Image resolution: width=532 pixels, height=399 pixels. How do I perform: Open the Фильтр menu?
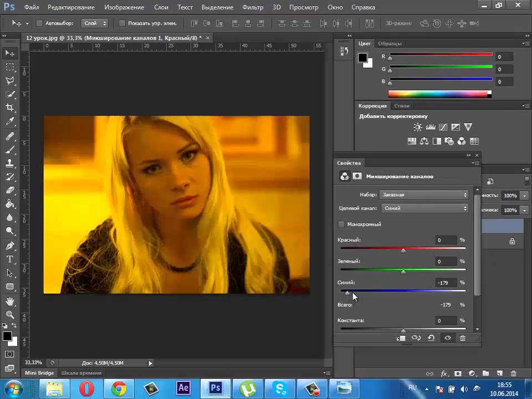point(253,8)
